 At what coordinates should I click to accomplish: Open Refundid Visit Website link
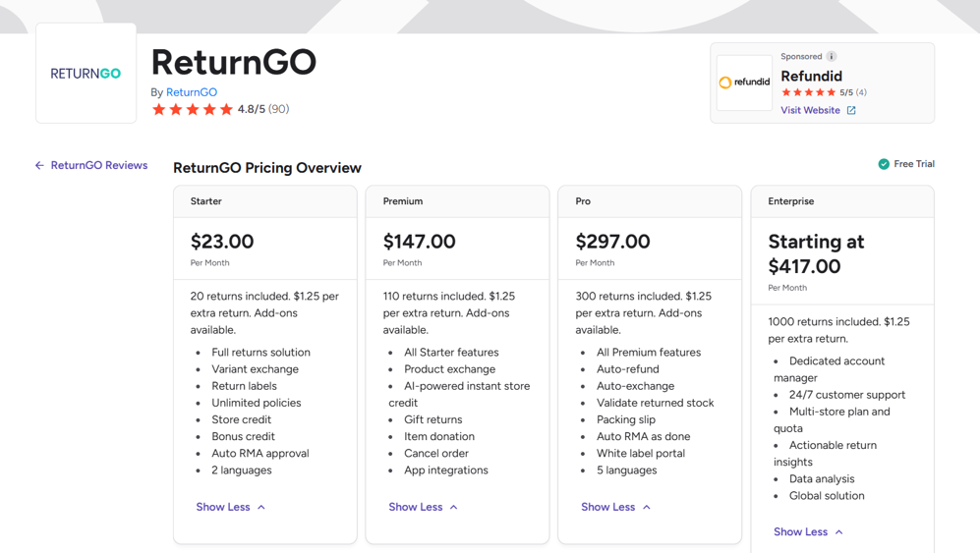click(x=810, y=110)
